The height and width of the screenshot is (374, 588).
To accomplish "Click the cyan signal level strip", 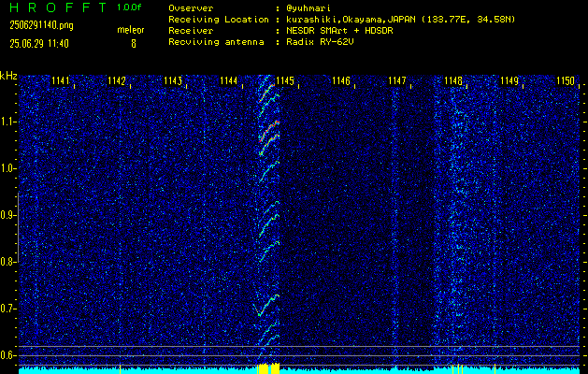I will pyautogui.click(x=299, y=370).
